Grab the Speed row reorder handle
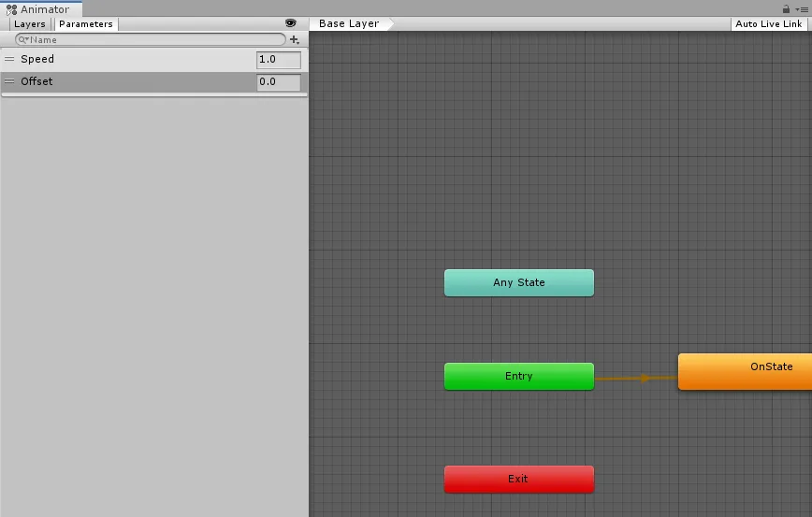Screen dimensions: 812x517 coord(9,59)
